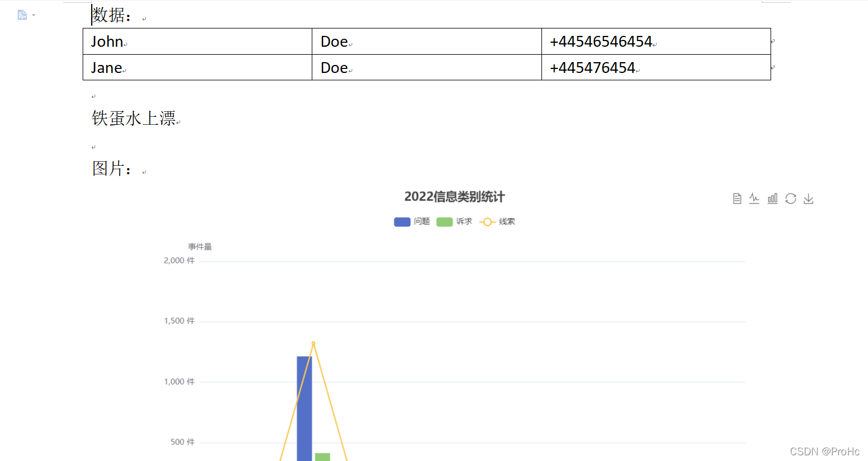
Task: Click the 1,500 件 axis label
Action: pos(179,321)
